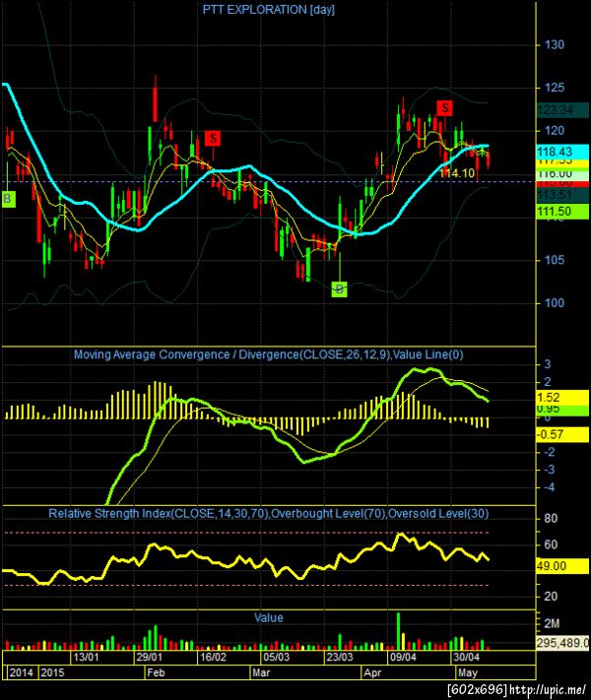Click the red S sell marker near 16/02
This screenshot has width=591, height=700.
213,139
